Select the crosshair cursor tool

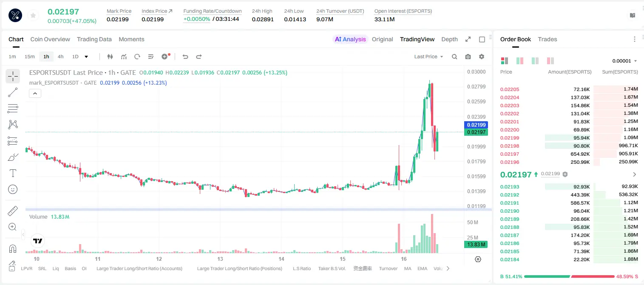[x=13, y=76]
